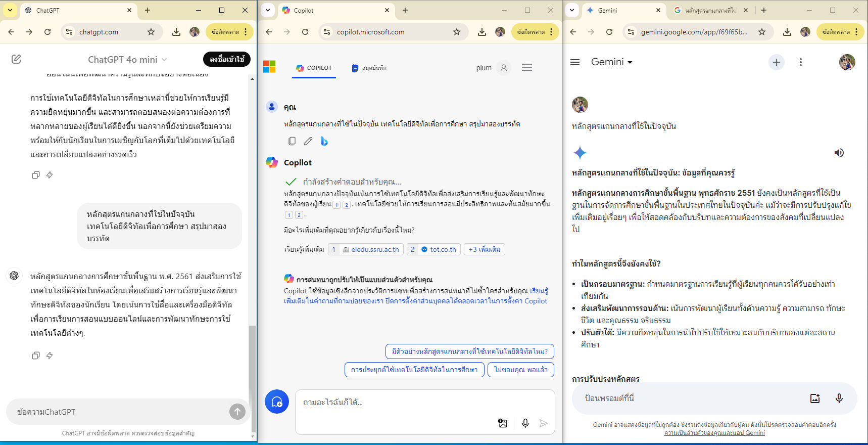Start new Gemini chat with plus icon
The height and width of the screenshot is (445, 868).
(776, 62)
